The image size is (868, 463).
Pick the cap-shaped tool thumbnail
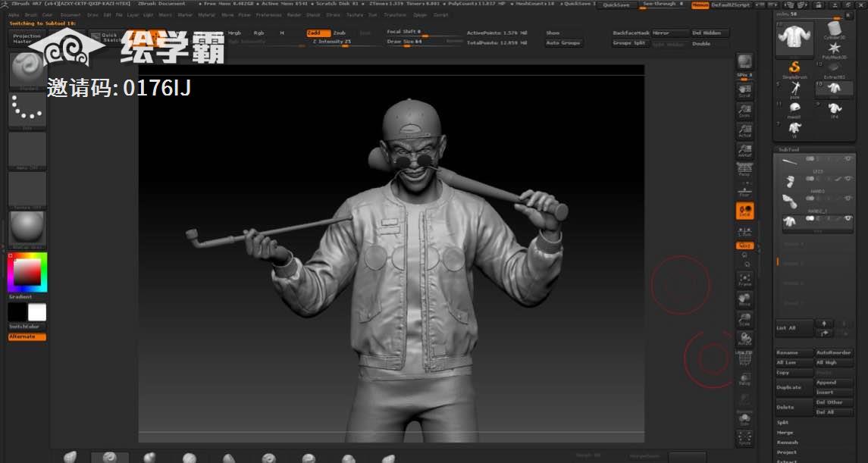coord(794,108)
